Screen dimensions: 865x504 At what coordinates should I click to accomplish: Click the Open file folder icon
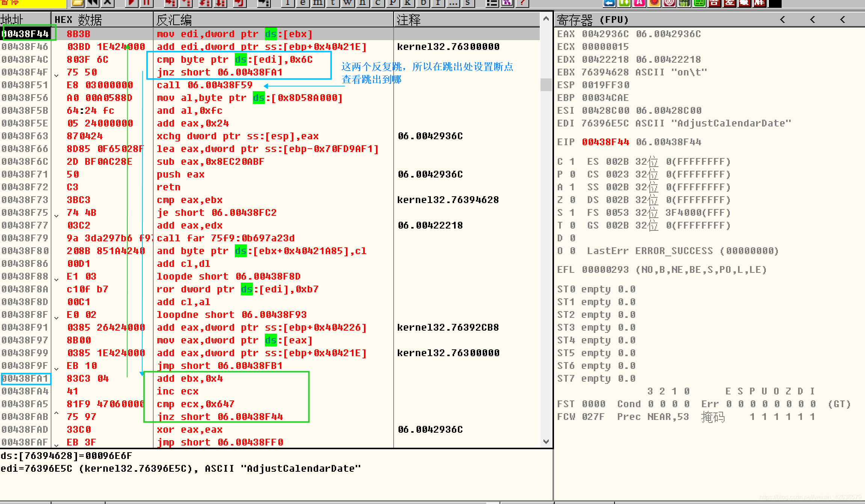(x=77, y=3)
